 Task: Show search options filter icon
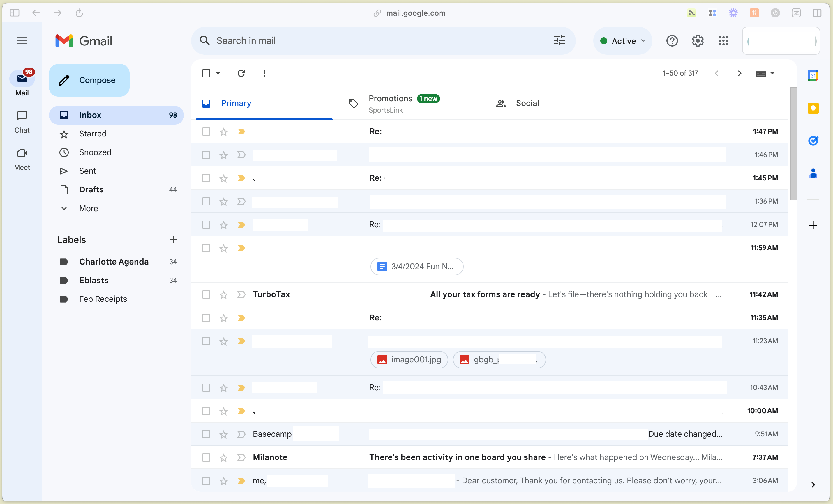(x=559, y=40)
